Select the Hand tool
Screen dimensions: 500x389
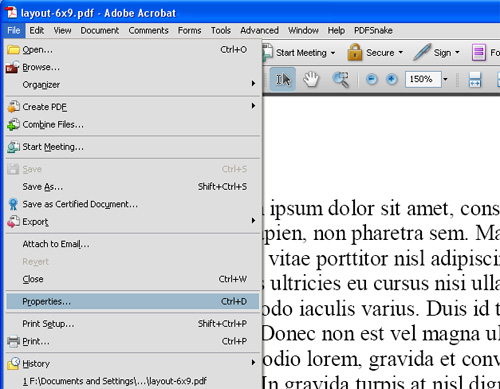pos(311,79)
